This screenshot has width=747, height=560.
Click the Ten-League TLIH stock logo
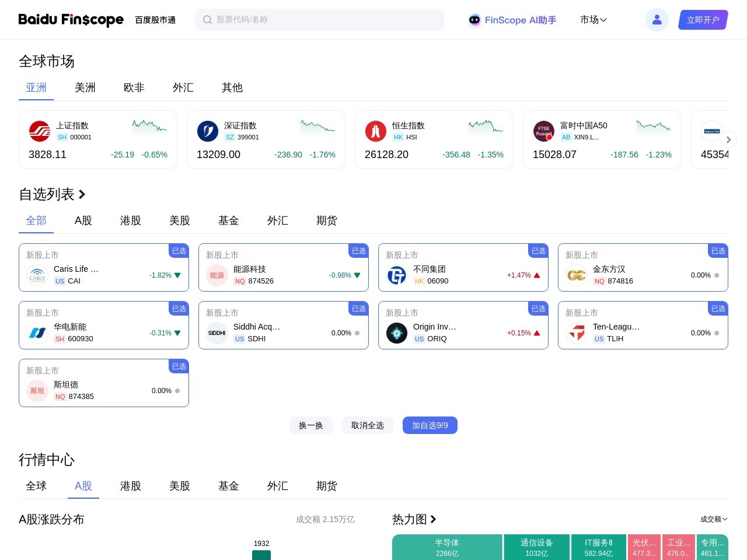point(577,333)
